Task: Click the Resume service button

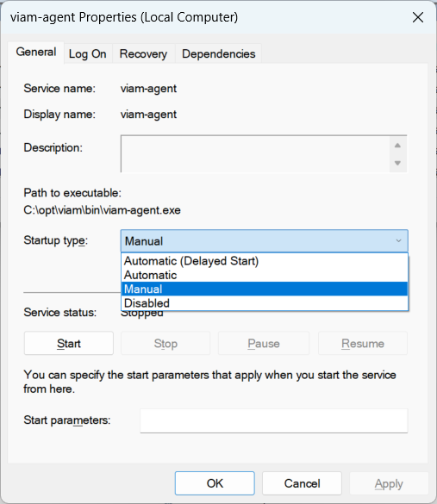Action: [x=363, y=343]
